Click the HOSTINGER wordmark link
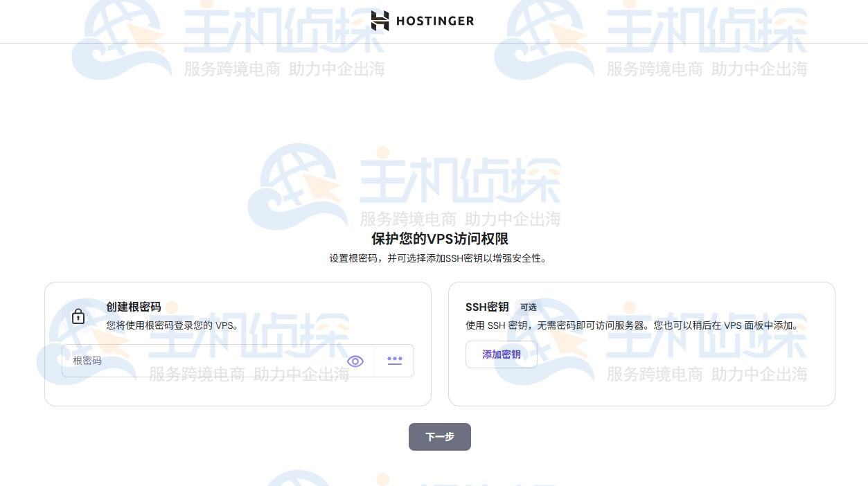The image size is (868, 486). [x=435, y=21]
